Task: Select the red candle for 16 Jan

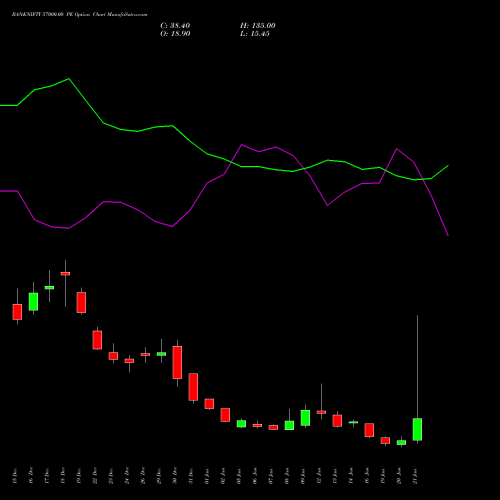Action: [369, 430]
